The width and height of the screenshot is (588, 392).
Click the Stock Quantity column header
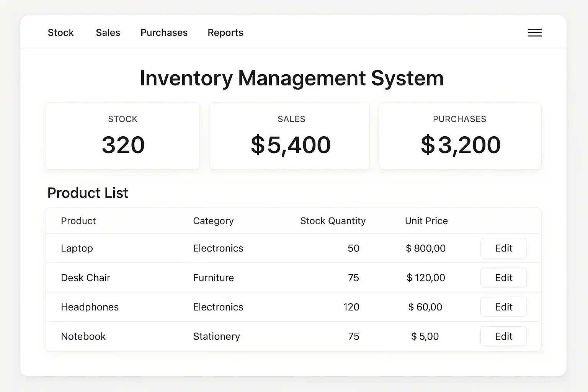pyautogui.click(x=333, y=221)
